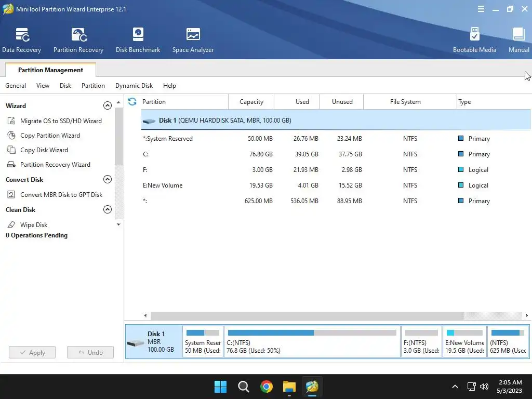Choose Convert MBR Disk to GPT Disk
This screenshot has height=399, width=532.
coord(61,194)
